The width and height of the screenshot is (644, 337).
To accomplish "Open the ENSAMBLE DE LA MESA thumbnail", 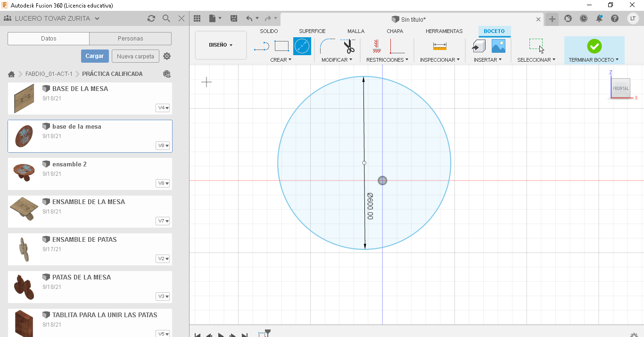I will [24, 208].
